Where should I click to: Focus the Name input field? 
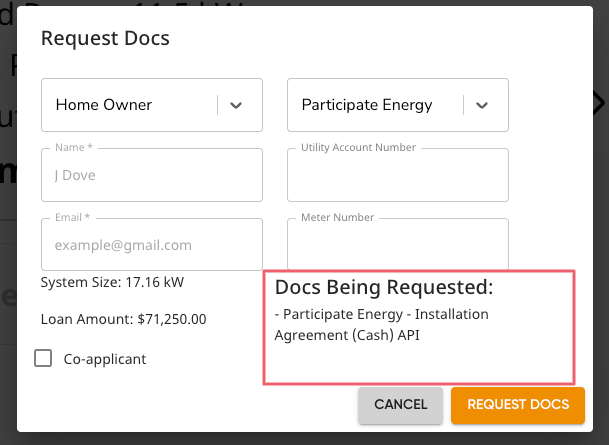[x=151, y=175]
